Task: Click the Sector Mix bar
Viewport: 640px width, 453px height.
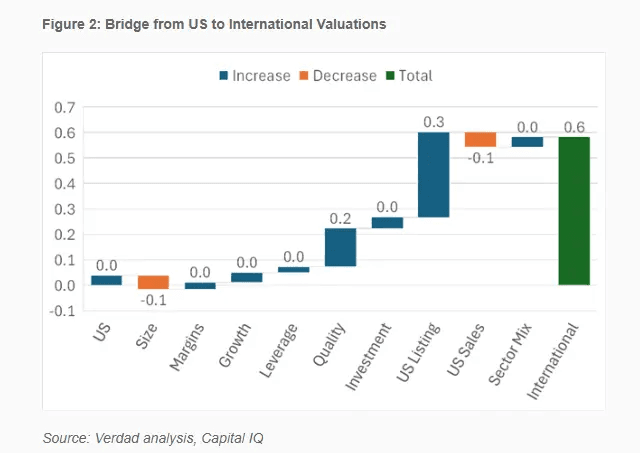Action: coord(527,142)
